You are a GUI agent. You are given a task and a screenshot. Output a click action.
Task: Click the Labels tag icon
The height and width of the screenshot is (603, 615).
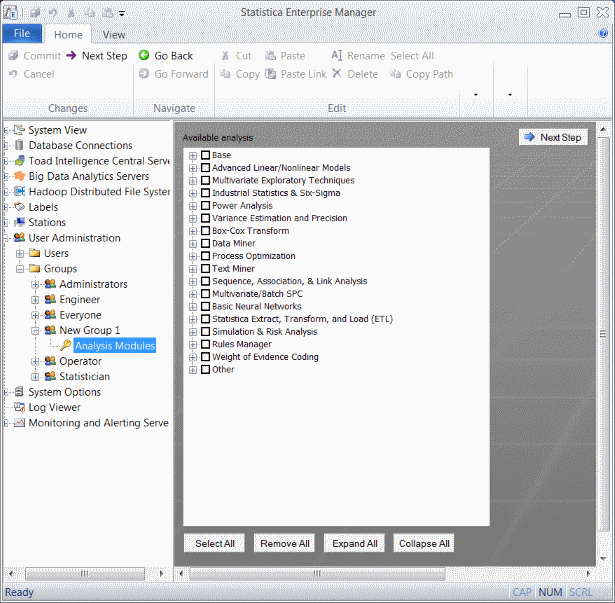coord(19,206)
